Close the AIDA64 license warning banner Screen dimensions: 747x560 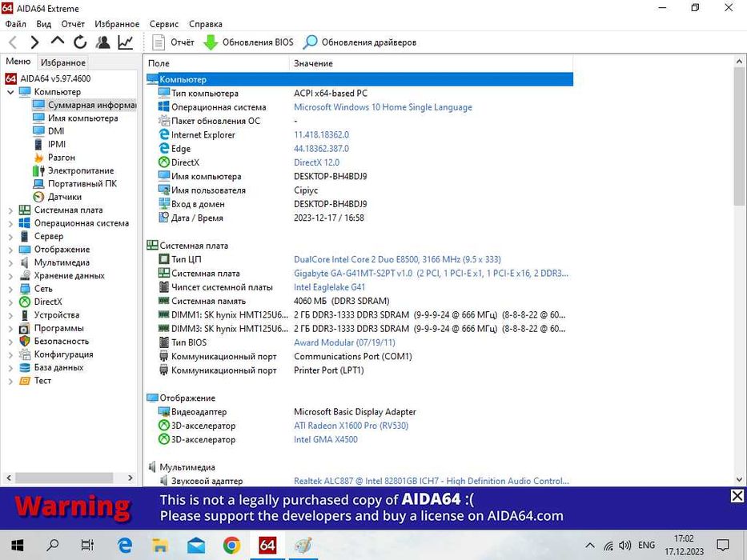point(737,496)
